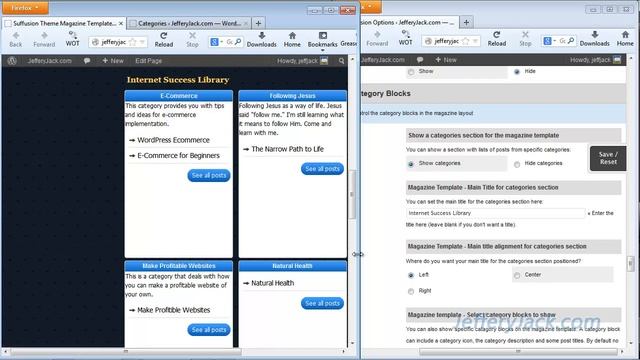Open WOT icon in right Firefox toolbar
This screenshot has height=360, width=640.
tap(405, 34)
